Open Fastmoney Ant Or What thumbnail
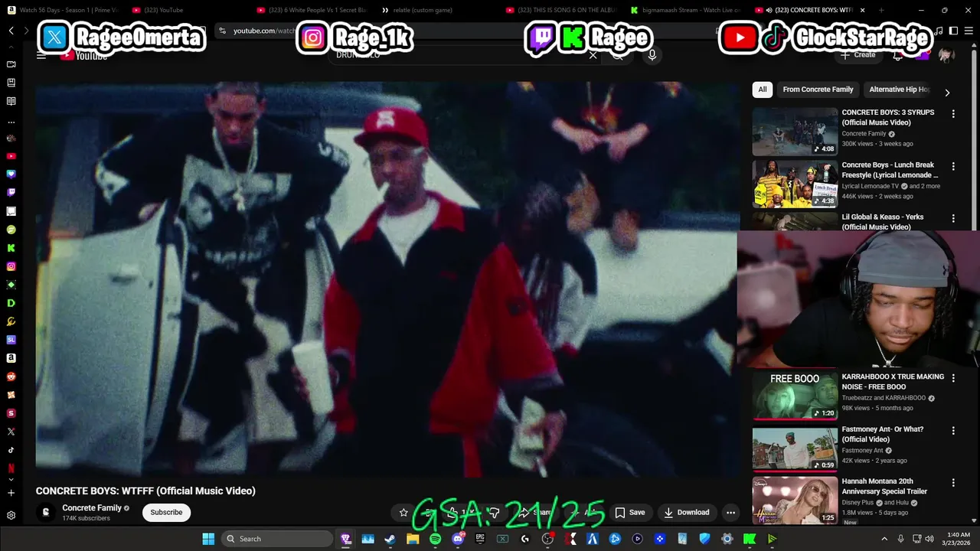The image size is (980, 551). (795, 448)
